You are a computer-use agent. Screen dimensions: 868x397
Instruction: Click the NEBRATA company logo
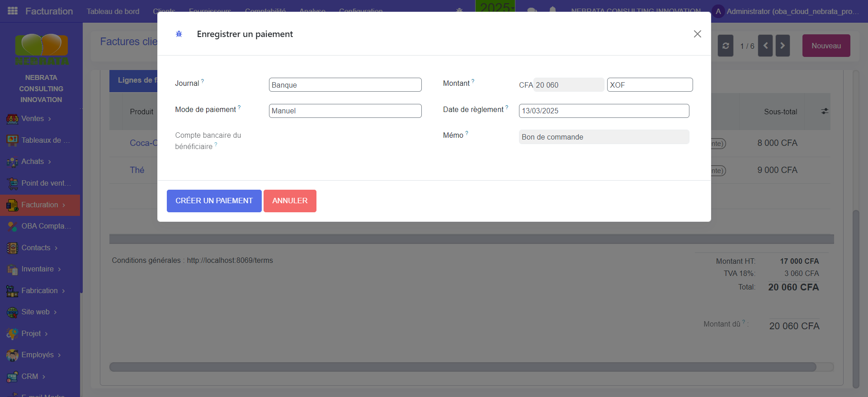coord(41,49)
